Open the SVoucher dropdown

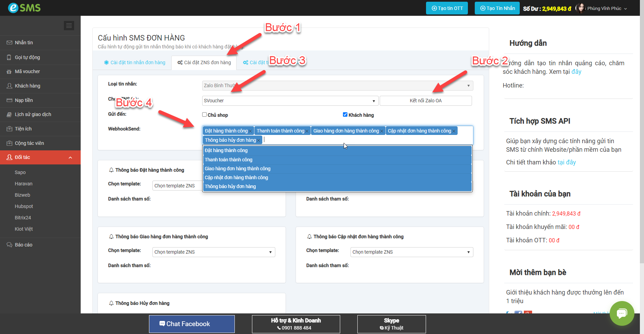point(290,101)
